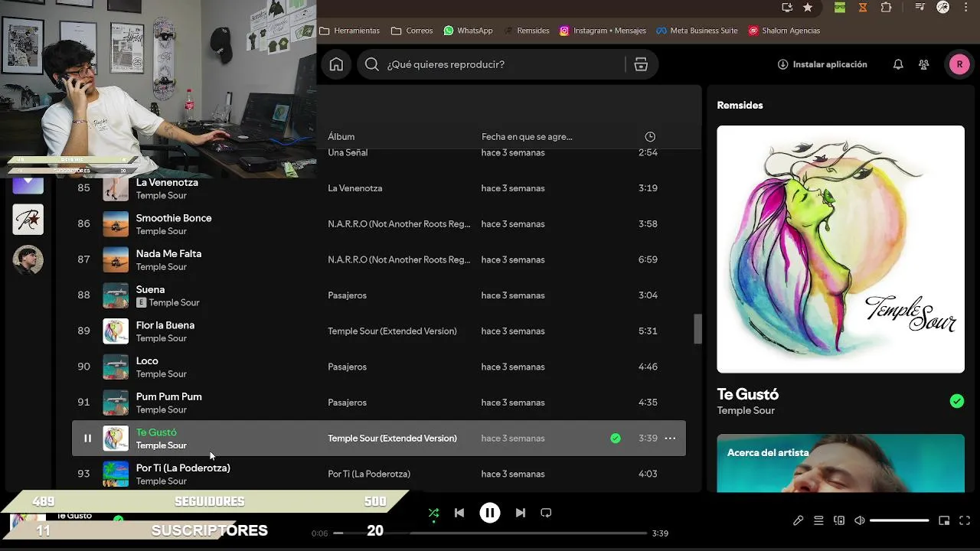
Task: Skip to previous track
Action: coord(459,513)
